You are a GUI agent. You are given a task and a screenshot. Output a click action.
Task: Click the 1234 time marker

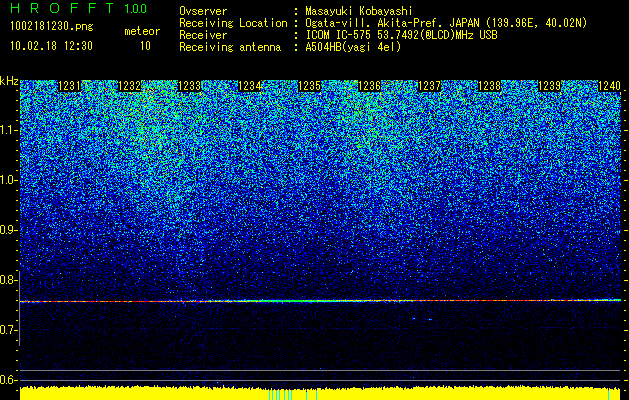click(x=250, y=86)
